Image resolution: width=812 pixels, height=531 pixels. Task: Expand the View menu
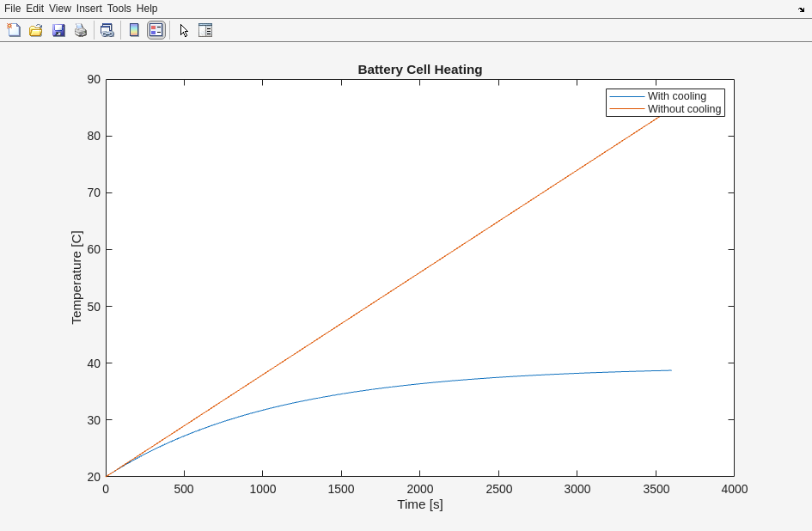(60, 9)
